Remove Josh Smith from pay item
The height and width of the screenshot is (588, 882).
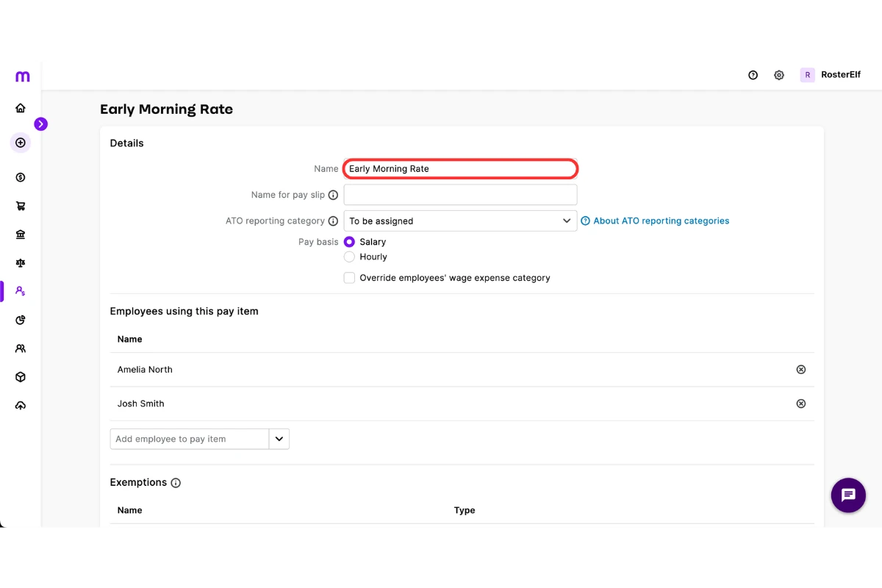801,404
